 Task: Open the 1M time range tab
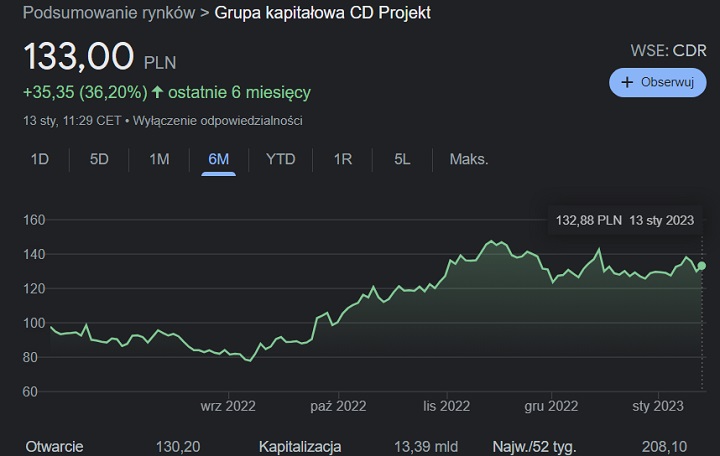pos(159,159)
